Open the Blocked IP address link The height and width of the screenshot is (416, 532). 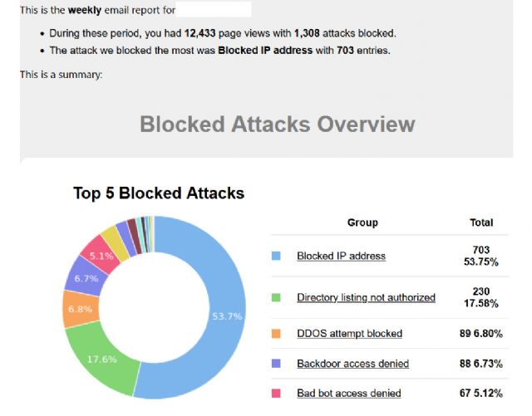coord(341,256)
